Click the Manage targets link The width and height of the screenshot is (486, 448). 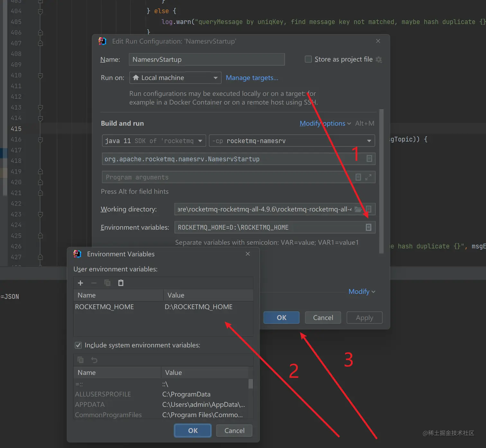pos(252,78)
